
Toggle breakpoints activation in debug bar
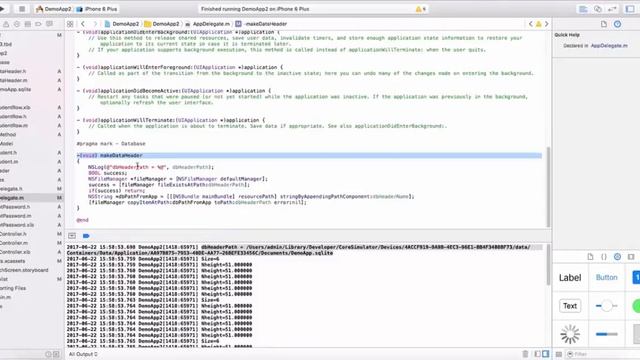tap(86, 236)
